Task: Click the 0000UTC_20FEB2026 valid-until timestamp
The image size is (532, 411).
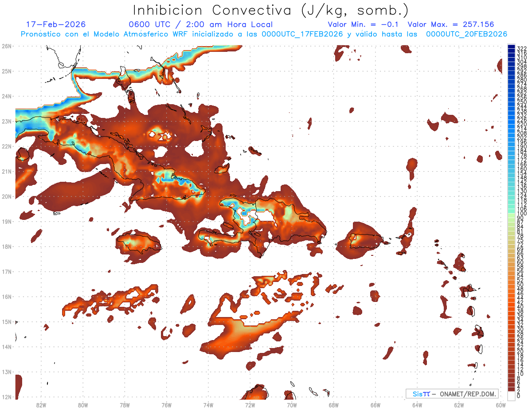Action: click(x=467, y=34)
